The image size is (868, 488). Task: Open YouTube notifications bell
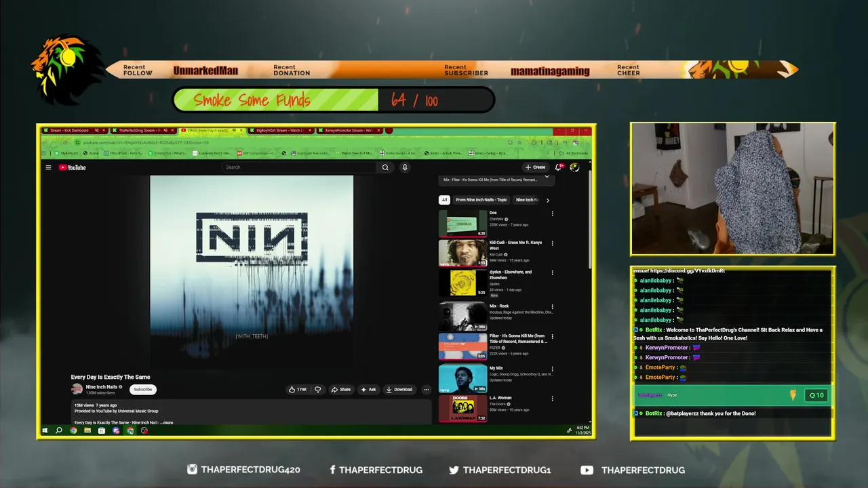pos(559,167)
